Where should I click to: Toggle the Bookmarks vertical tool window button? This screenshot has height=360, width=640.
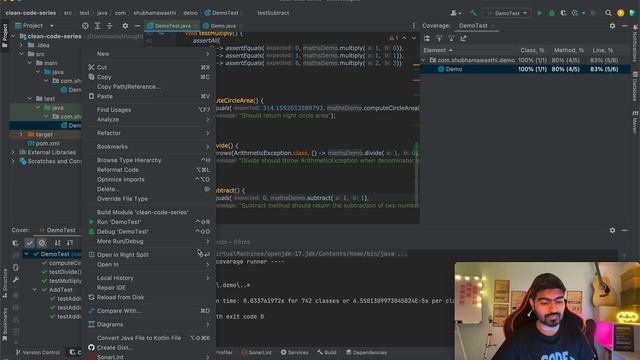click(4, 324)
